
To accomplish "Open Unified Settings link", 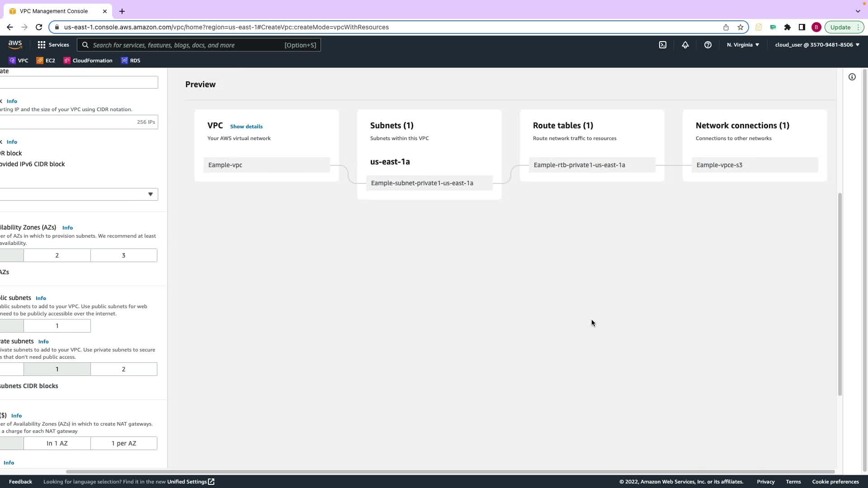I will pyautogui.click(x=190, y=482).
